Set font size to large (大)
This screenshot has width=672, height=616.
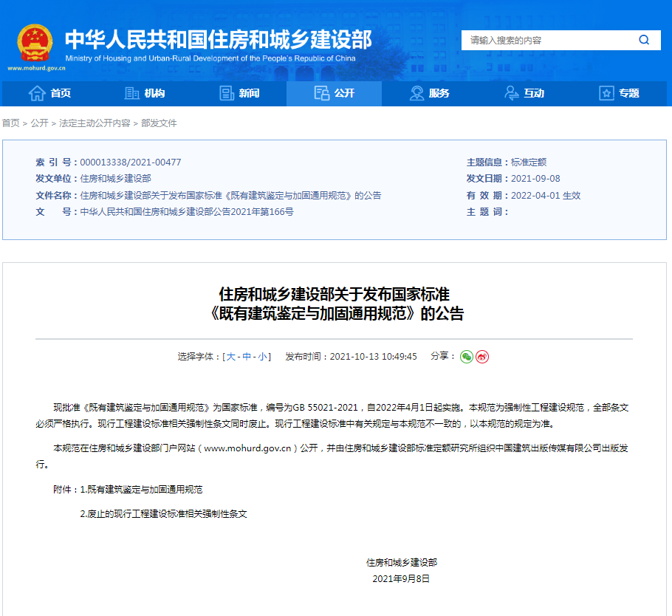[231, 357]
